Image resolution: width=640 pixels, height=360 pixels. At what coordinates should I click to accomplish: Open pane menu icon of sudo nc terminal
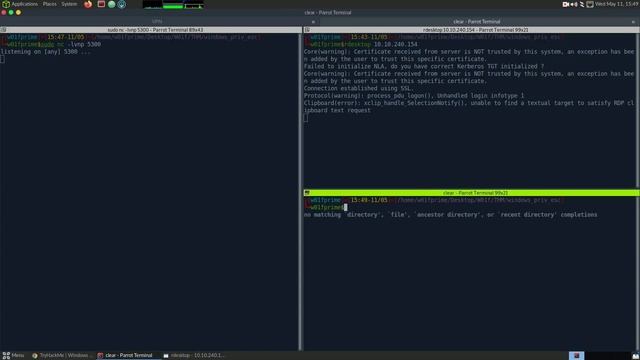(x=3, y=30)
